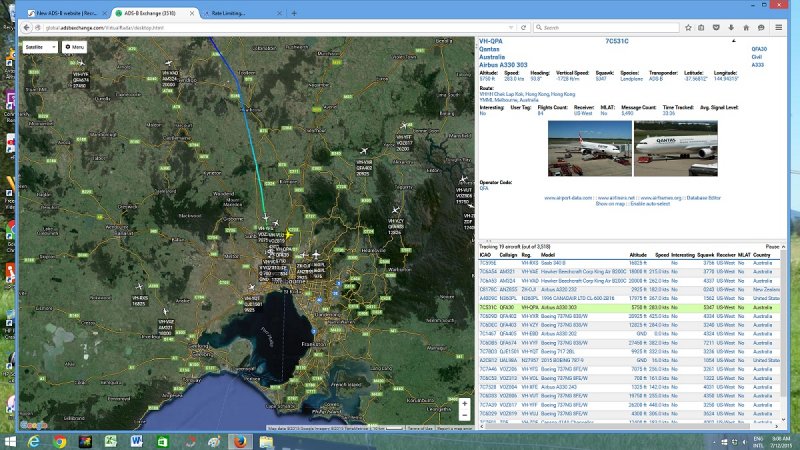Bookmark this page with star icon

click(688, 28)
